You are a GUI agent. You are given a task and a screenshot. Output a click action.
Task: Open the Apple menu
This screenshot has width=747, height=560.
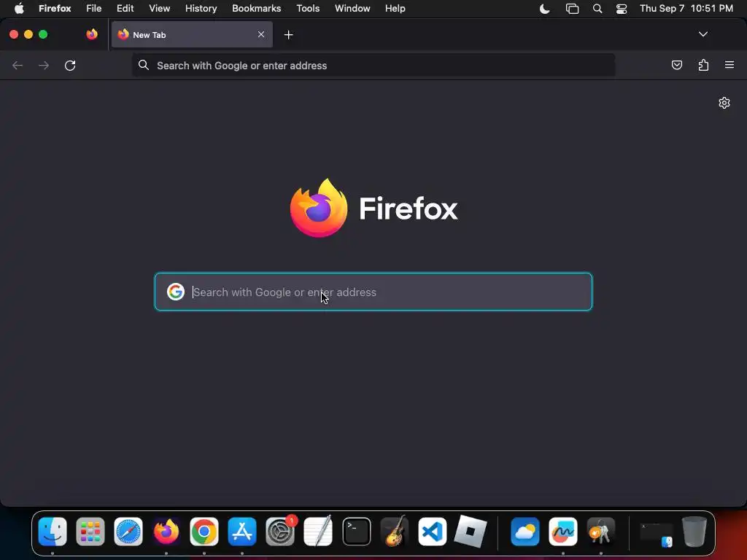[19, 9]
